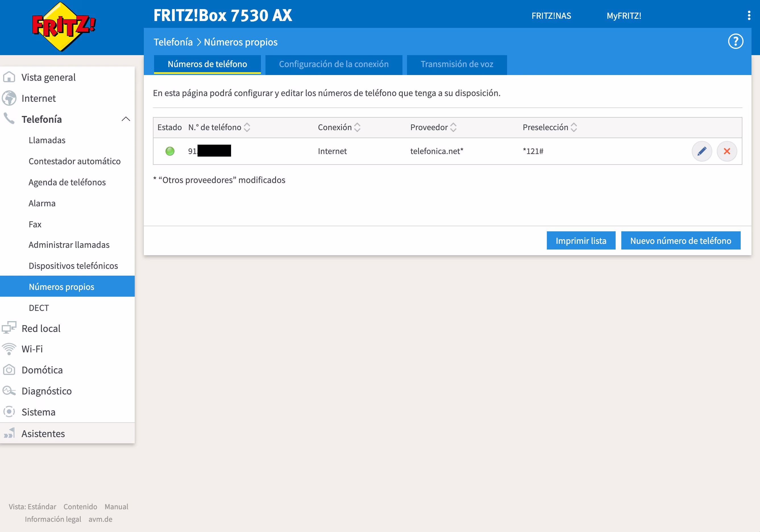
Task: Switch to Transmisión de voz tab
Action: pos(456,64)
